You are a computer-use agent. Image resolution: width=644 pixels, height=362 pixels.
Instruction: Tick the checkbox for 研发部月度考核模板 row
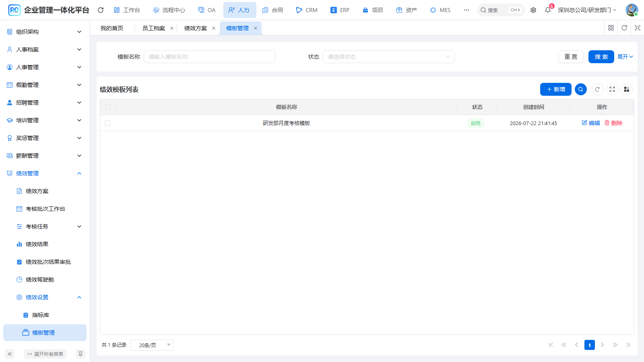coord(108,123)
